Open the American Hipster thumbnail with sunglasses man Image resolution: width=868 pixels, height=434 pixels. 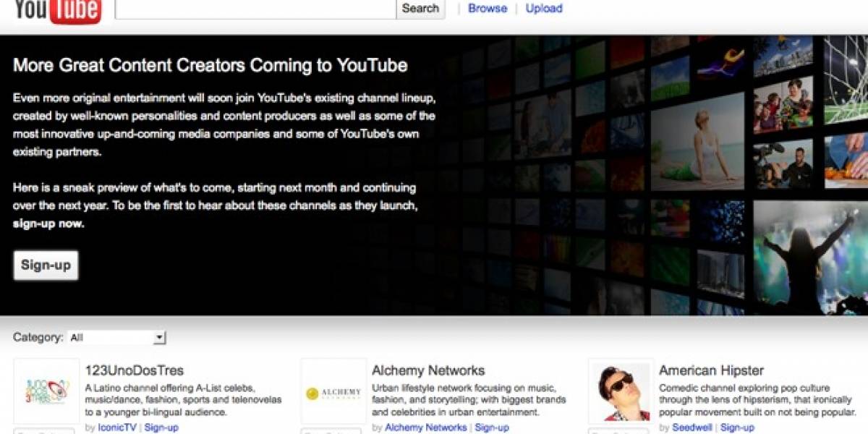point(621,391)
